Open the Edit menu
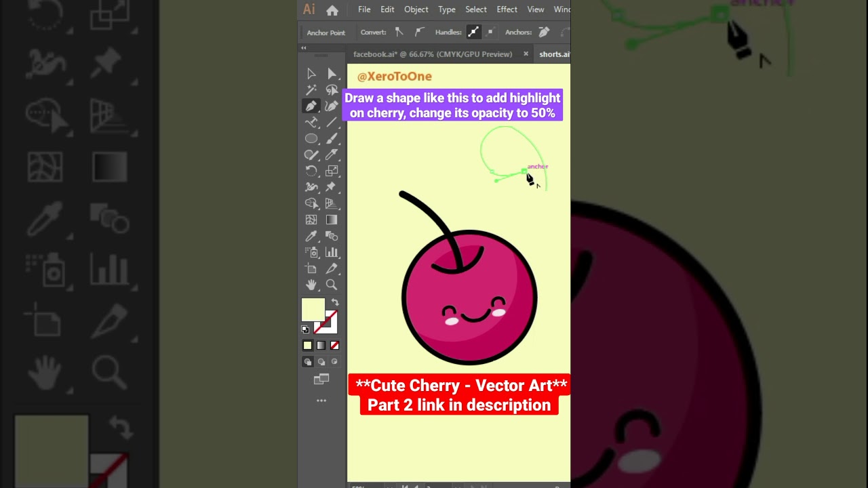 (x=387, y=9)
